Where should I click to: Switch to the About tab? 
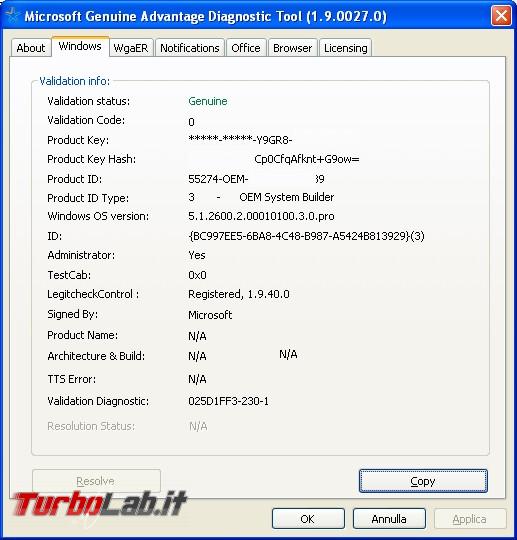(x=31, y=48)
